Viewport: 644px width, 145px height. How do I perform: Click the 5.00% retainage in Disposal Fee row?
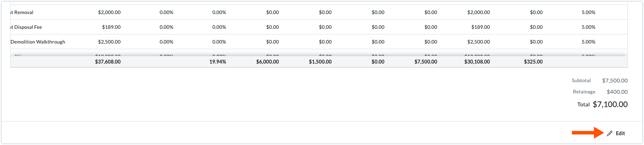tap(588, 27)
